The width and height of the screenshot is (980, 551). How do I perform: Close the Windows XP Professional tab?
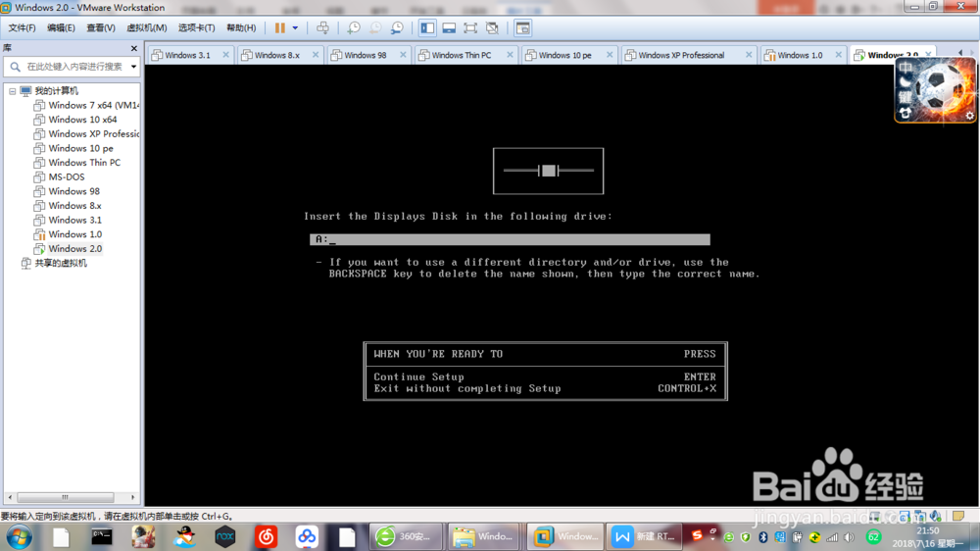tap(749, 55)
